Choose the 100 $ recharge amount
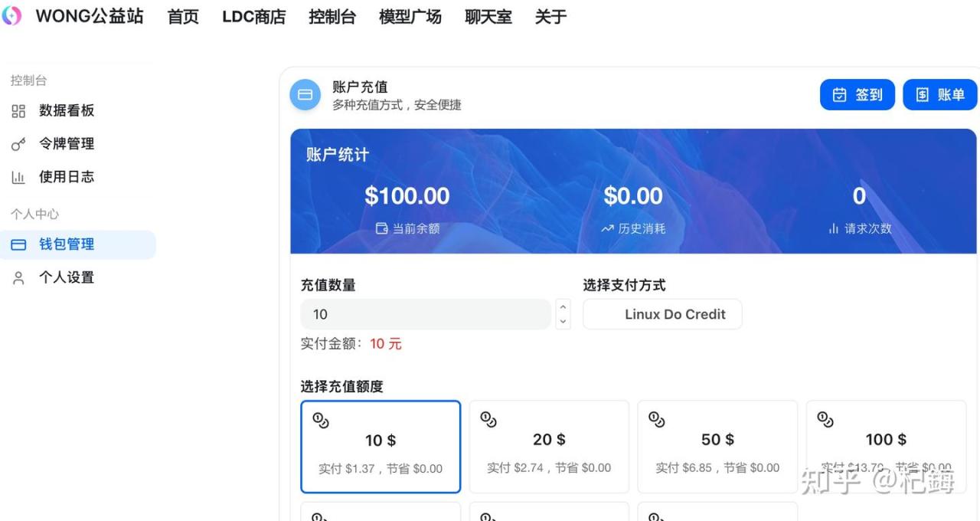This screenshot has height=521, width=980. click(x=886, y=447)
